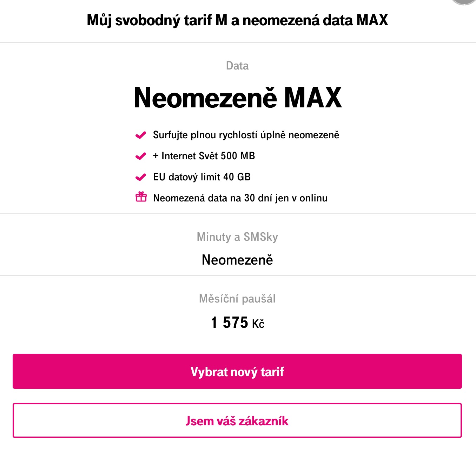
Task: Click the checkmark beside Surfujte plnou rychlostí
Action: pos(141,135)
